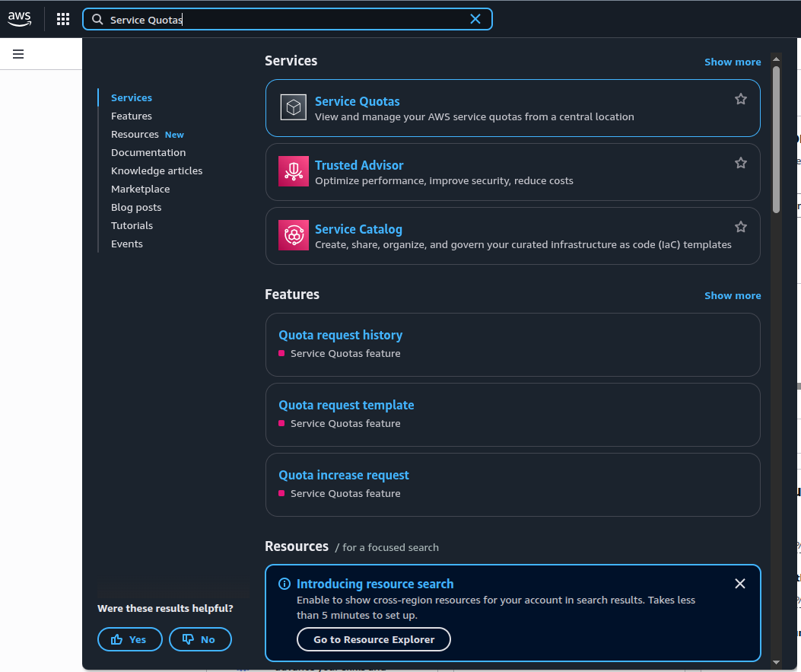Click the Trusted Advisor service icon
Image resolution: width=801 pixels, height=672 pixels.
click(x=293, y=172)
